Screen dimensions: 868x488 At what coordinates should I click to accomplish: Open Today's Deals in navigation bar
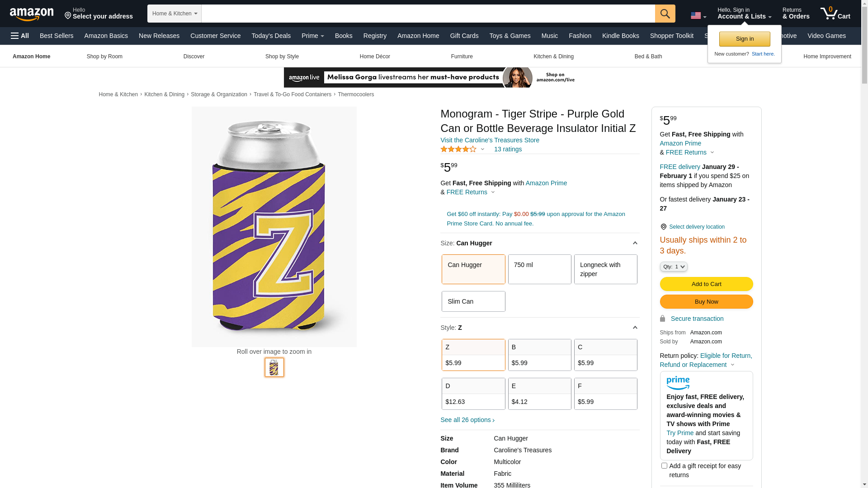[271, 36]
